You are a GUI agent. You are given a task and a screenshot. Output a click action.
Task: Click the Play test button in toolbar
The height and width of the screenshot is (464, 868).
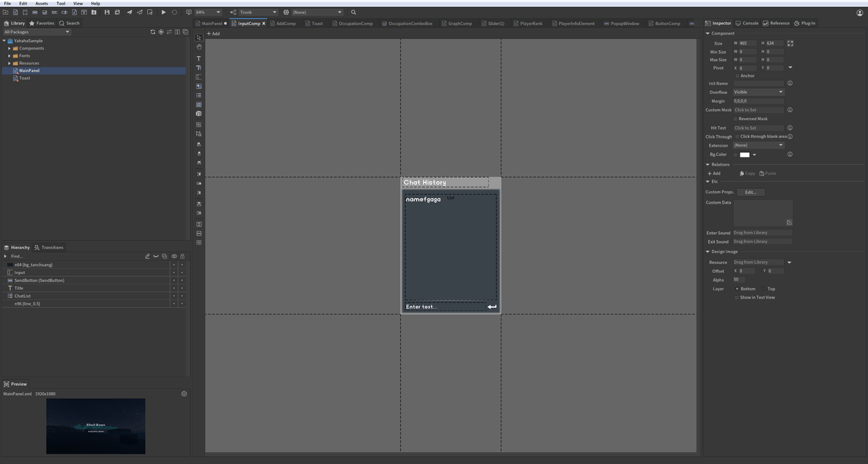163,12
